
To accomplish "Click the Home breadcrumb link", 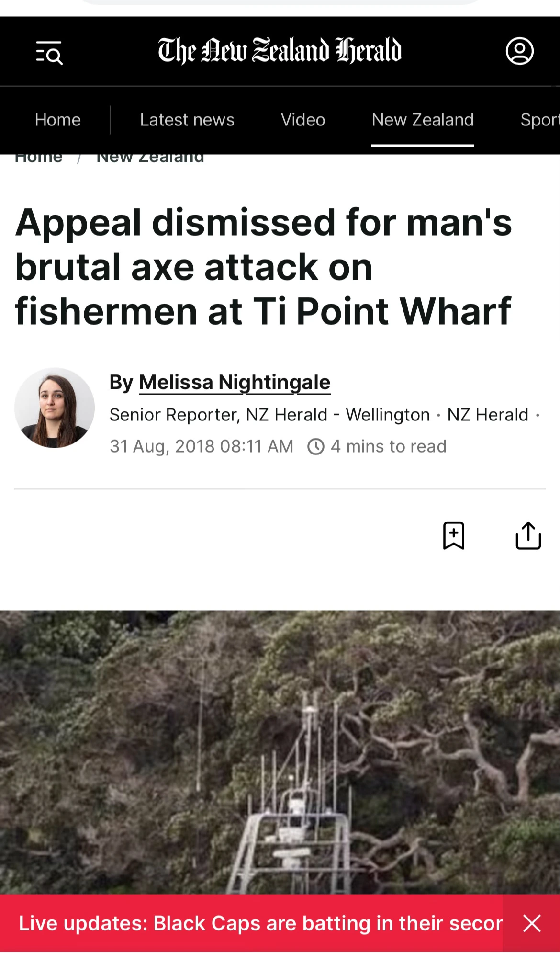I will pyautogui.click(x=39, y=158).
